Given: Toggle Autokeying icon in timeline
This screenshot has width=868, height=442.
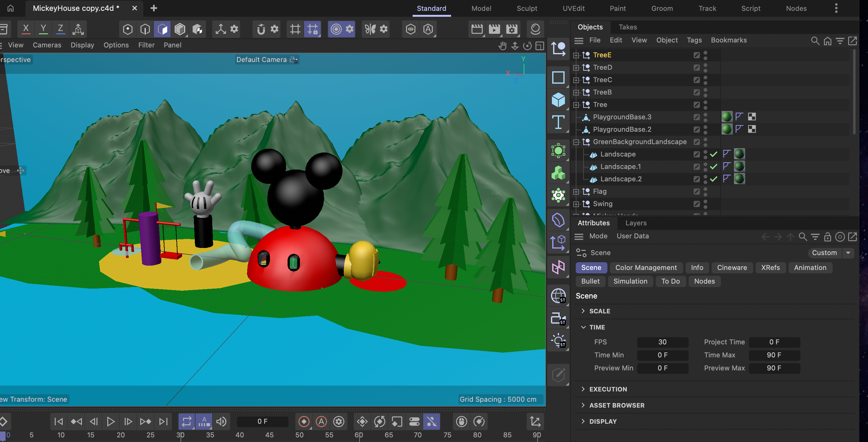Looking at the screenshot, I should 321,422.
